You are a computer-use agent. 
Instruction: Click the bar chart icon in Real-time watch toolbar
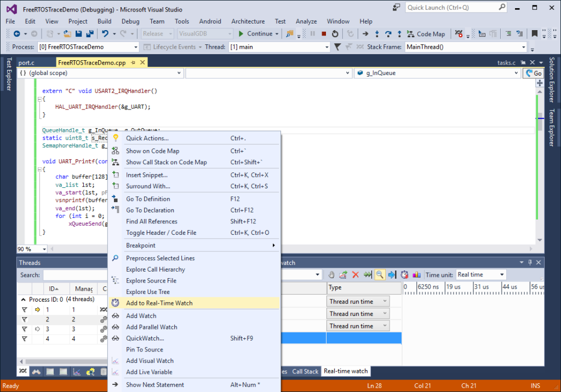416,274
